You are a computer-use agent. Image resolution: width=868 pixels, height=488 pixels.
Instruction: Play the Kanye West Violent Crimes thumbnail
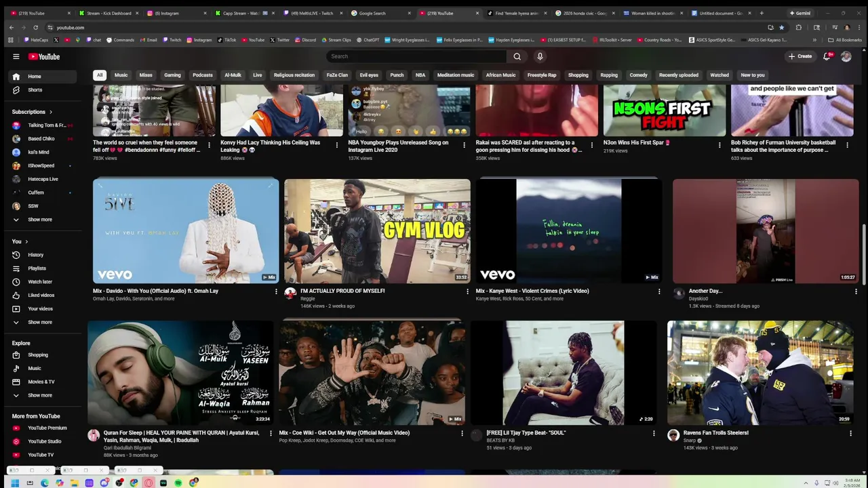569,231
